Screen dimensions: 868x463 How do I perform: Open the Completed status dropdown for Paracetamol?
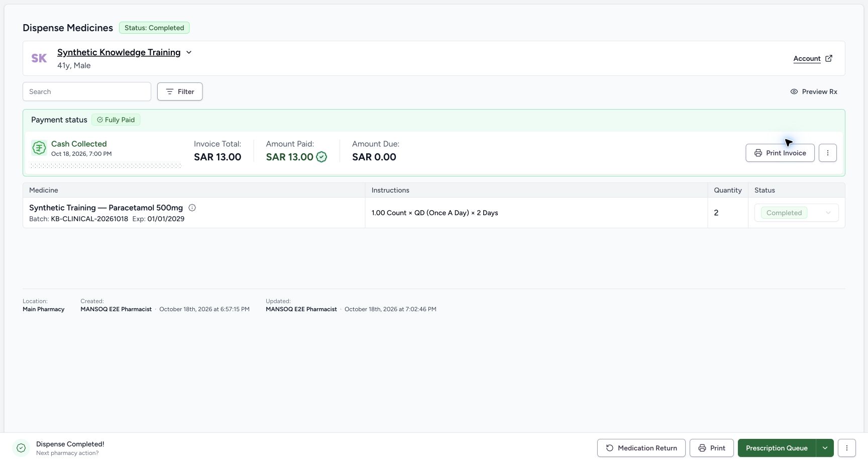click(797, 213)
